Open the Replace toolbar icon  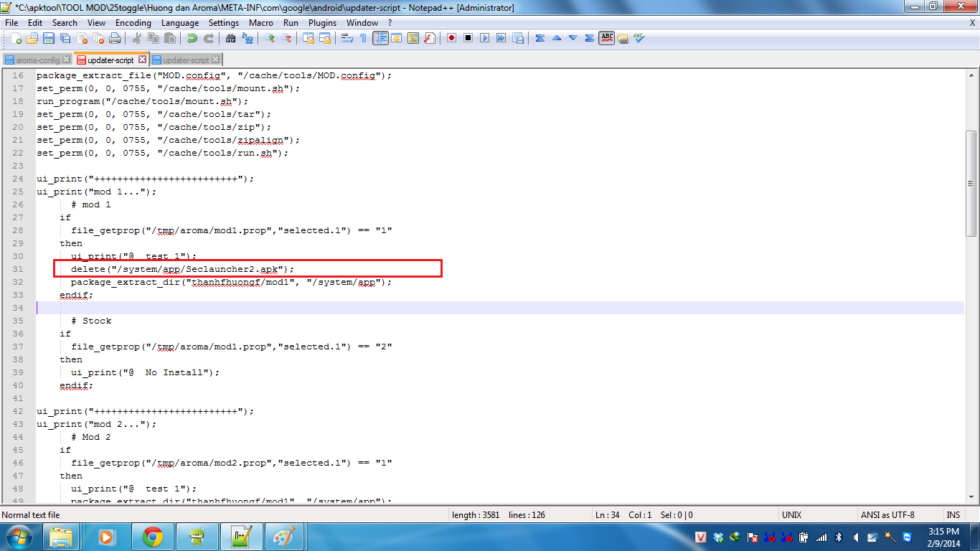(247, 38)
